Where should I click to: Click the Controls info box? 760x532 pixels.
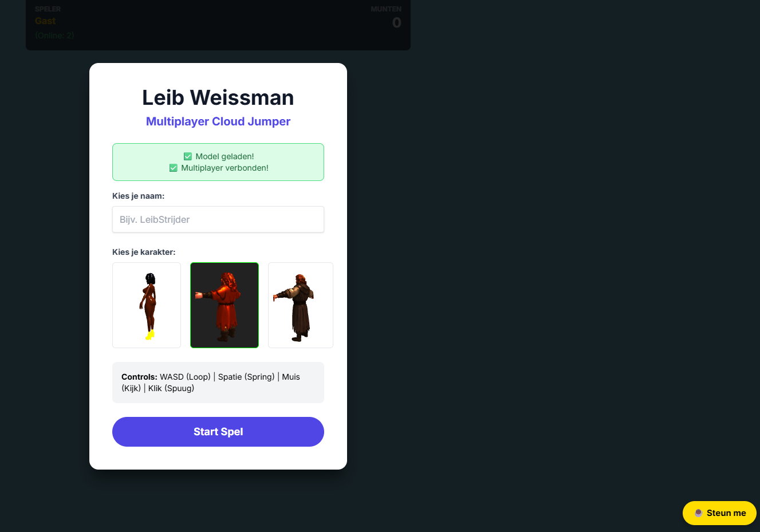tap(218, 383)
